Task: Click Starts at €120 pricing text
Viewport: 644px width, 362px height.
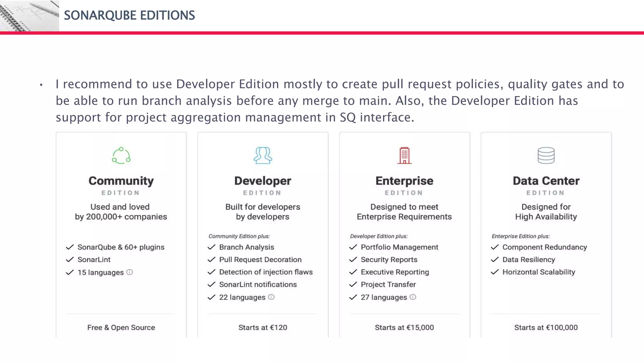Action: point(263,327)
